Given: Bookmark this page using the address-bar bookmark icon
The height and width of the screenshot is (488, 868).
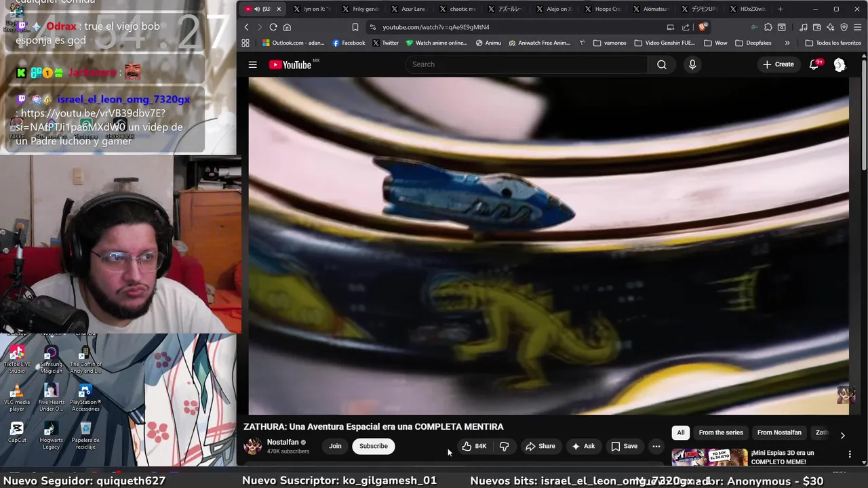Looking at the screenshot, I should point(355,27).
